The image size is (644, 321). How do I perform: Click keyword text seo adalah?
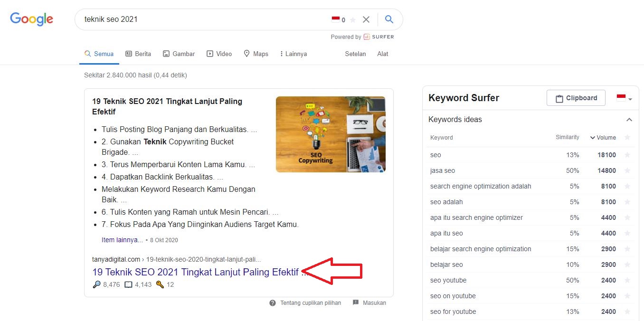(x=446, y=202)
